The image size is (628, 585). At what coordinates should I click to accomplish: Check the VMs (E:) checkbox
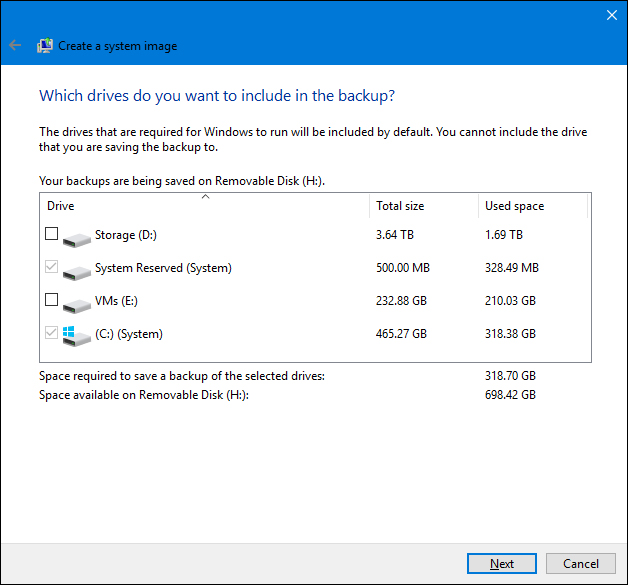[52, 300]
